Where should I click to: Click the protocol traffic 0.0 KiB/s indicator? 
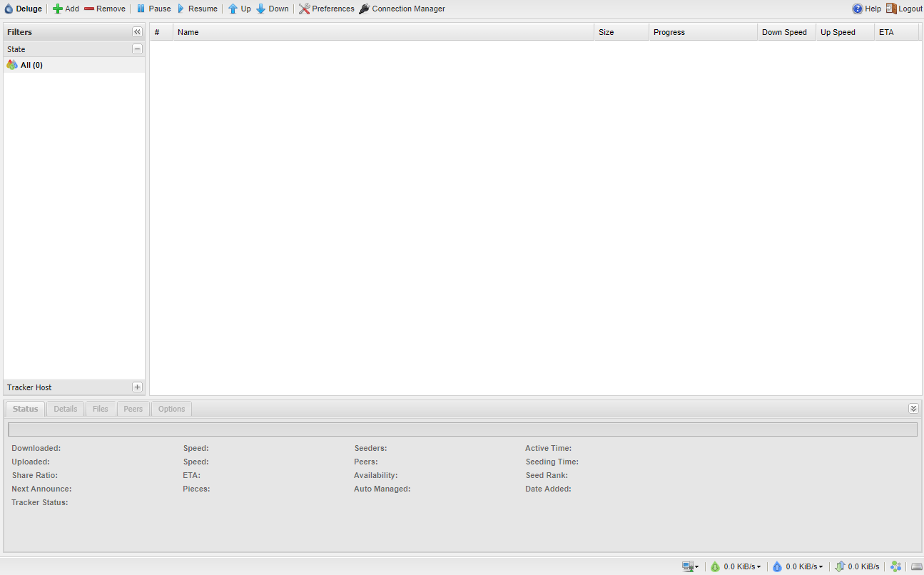857,566
